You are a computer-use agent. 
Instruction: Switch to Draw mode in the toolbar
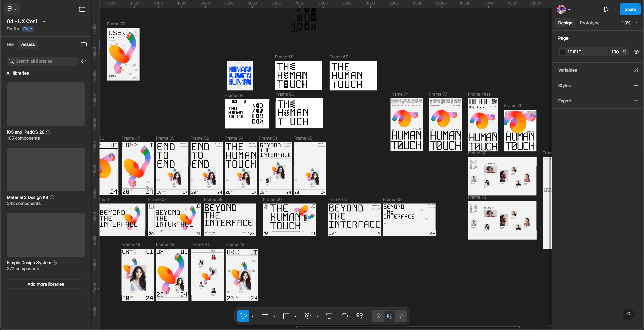[378, 316]
